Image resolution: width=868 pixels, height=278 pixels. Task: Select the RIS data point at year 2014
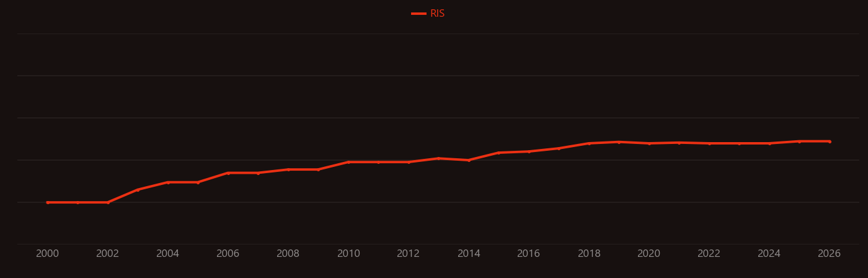[x=469, y=160]
